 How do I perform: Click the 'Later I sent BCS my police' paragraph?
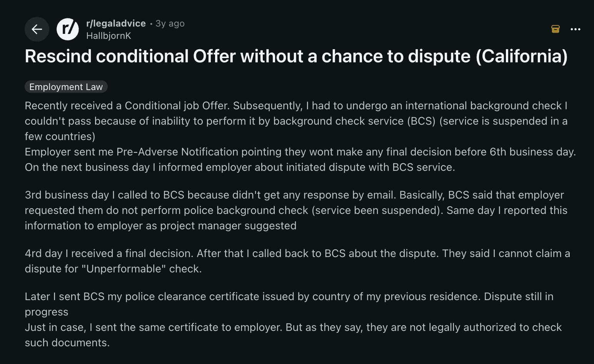click(289, 304)
